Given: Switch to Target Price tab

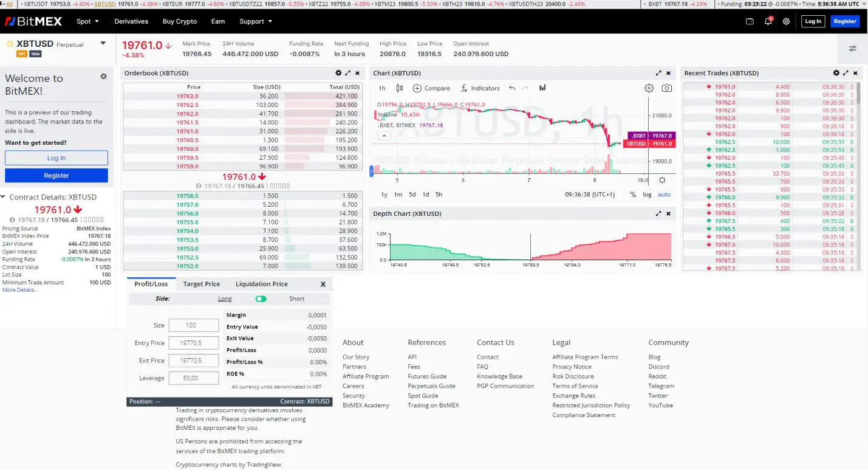Looking at the screenshot, I should (x=202, y=284).
